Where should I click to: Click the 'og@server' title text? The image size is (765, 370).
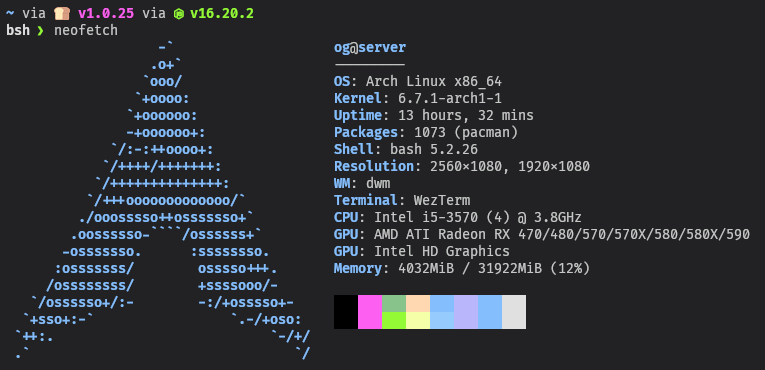click(x=370, y=47)
